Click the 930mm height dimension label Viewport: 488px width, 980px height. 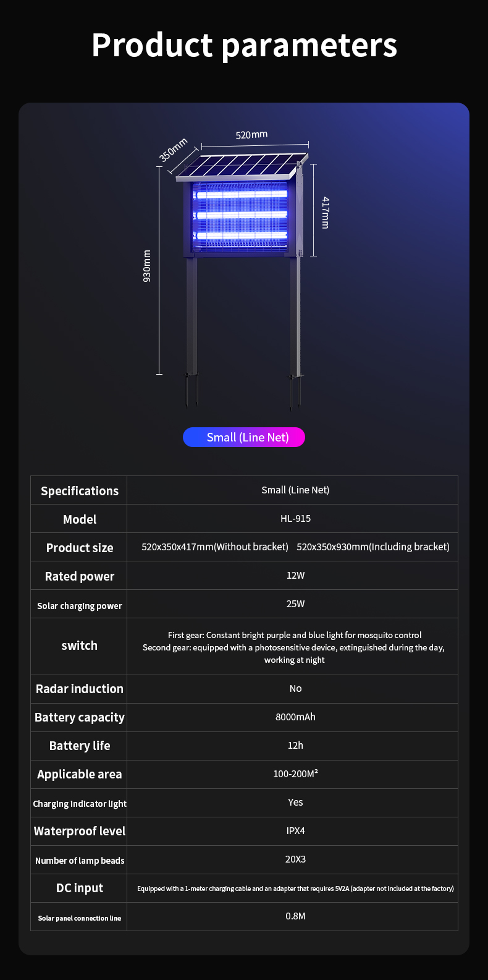(x=147, y=266)
